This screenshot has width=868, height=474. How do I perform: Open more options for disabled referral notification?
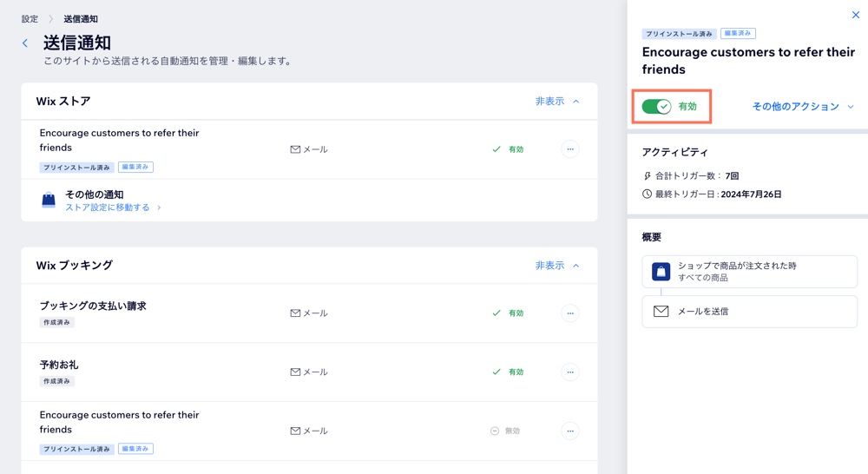coord(570,431)
